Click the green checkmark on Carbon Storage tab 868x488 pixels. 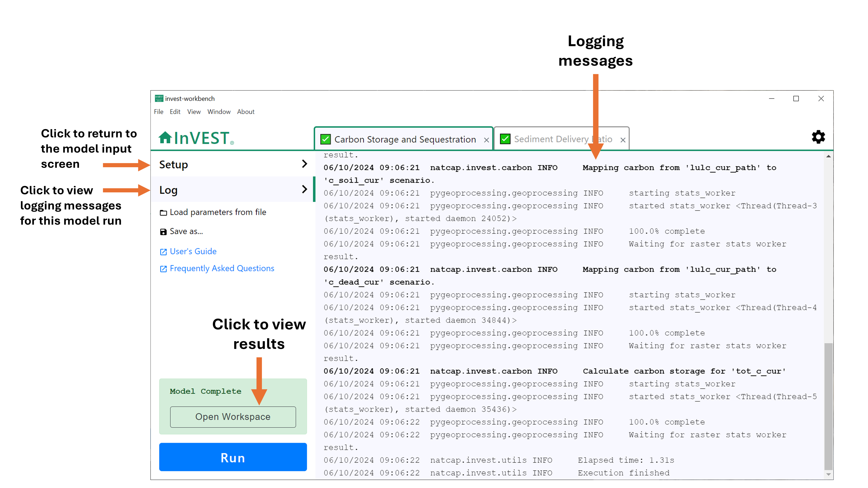coord(325,139)
